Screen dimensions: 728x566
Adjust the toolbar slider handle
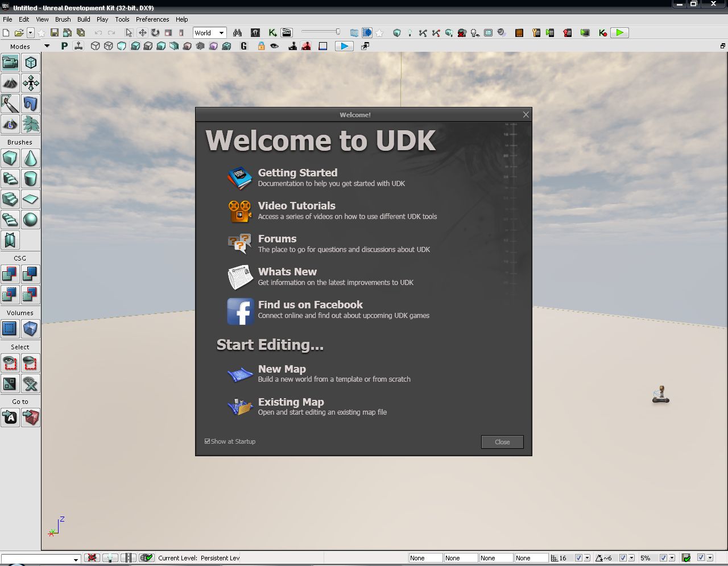338,32
